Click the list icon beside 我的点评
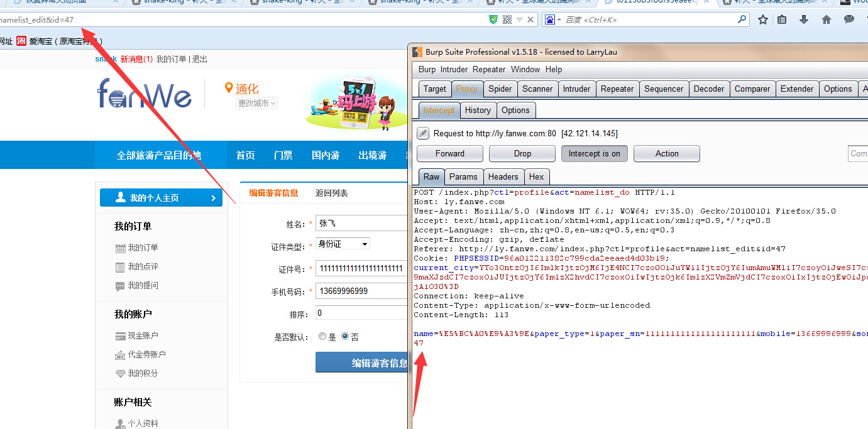 [x=120, y=267]
